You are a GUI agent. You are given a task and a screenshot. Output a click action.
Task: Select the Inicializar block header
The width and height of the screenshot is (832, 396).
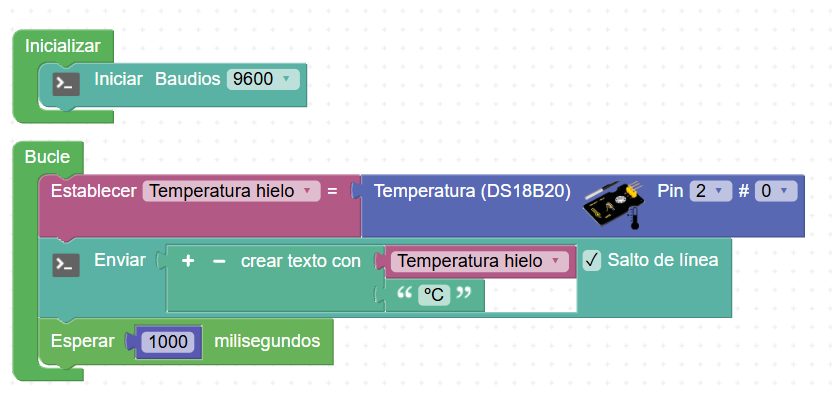[x=63, y=46]
